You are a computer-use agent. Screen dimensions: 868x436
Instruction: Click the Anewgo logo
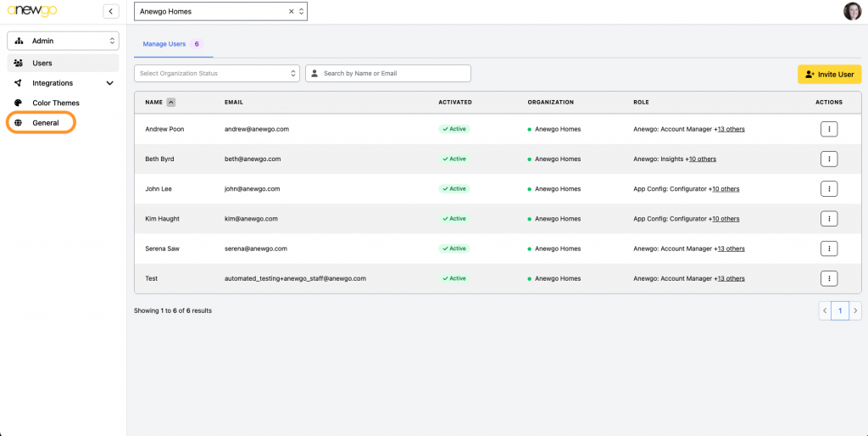31,10
